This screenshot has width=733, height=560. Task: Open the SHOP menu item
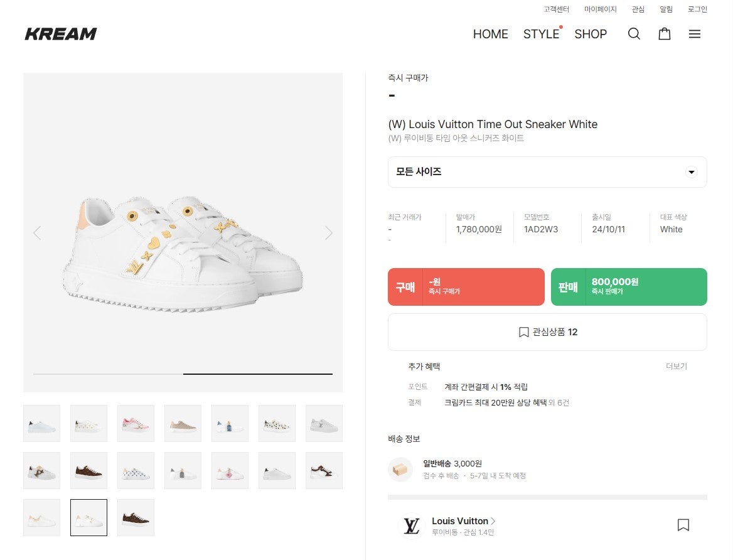(x=591, y=34)
